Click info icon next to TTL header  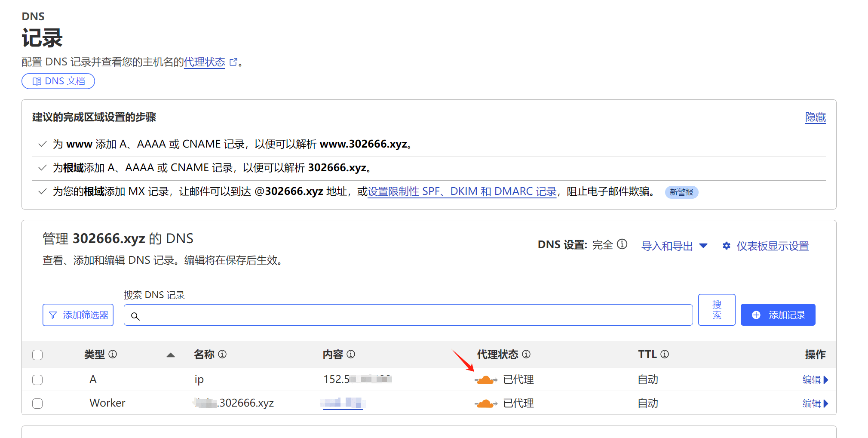point(665,354)
